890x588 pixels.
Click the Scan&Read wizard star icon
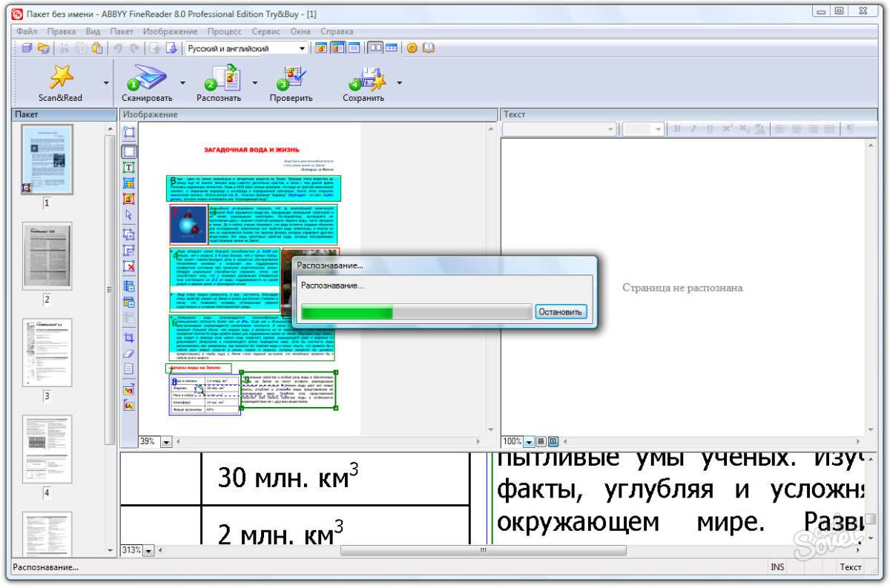coord(60,77)
